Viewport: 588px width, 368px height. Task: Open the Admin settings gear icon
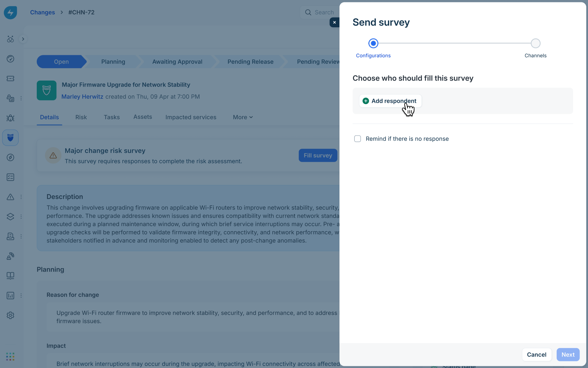tap(10, 315)
